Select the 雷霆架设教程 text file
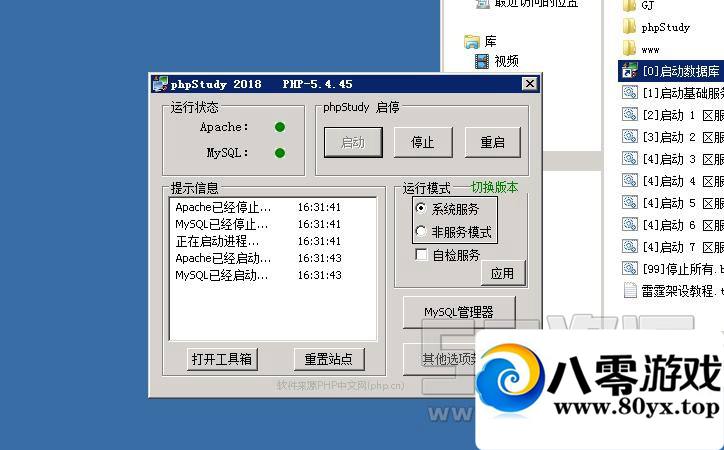The width and height of the screenshot is (724, 450). pos(673,291)
